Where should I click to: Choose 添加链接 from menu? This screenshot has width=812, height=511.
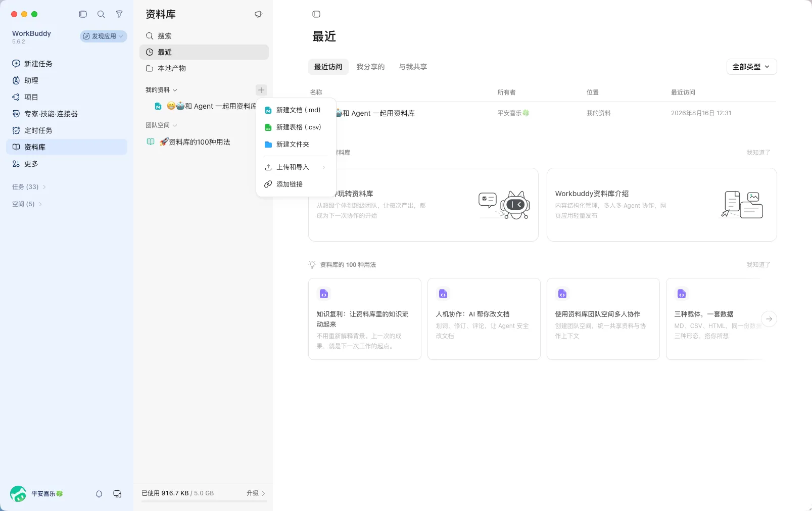coord(296,184)
